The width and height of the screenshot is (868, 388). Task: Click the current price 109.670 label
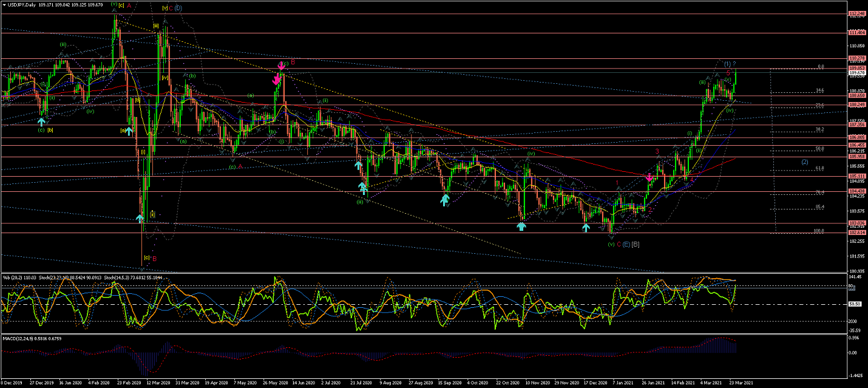856,72
